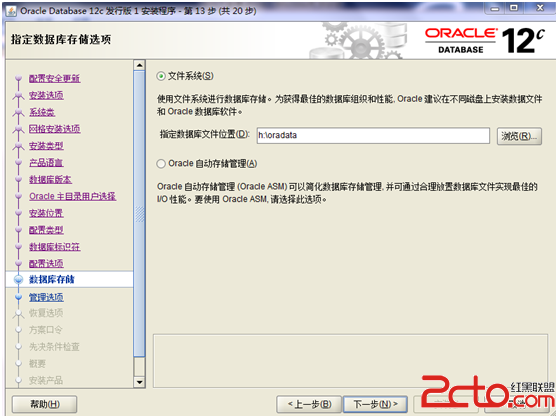Click the 浏览(R)... browse button

519,136
